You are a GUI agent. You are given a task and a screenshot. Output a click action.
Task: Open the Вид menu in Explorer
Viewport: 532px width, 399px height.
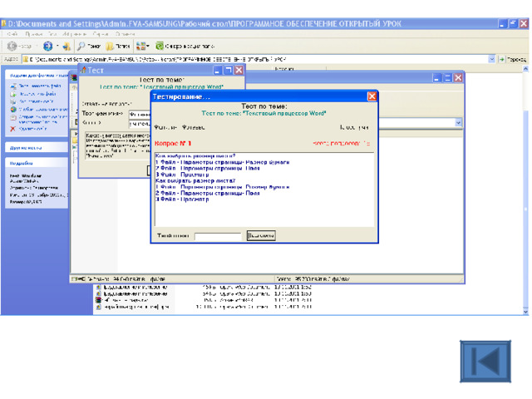52,34
